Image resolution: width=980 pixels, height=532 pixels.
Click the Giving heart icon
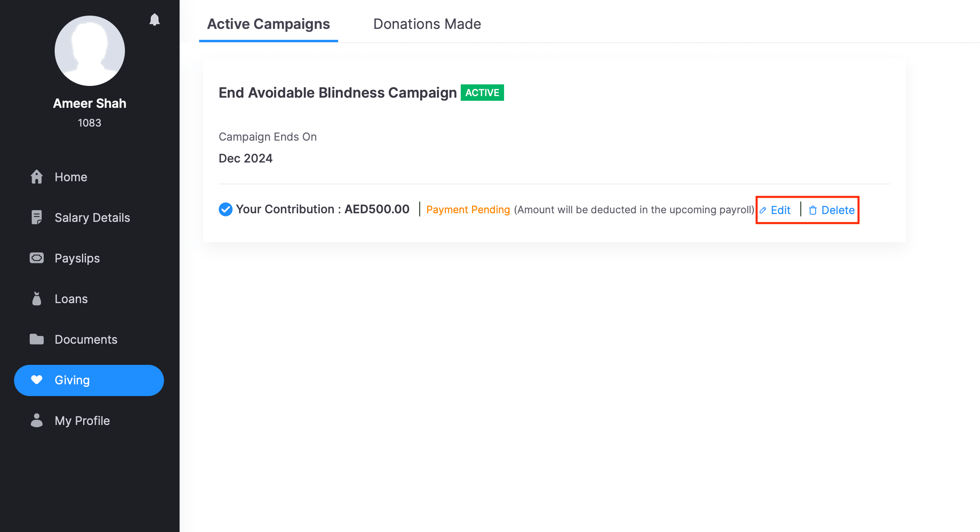coord(37,380)
